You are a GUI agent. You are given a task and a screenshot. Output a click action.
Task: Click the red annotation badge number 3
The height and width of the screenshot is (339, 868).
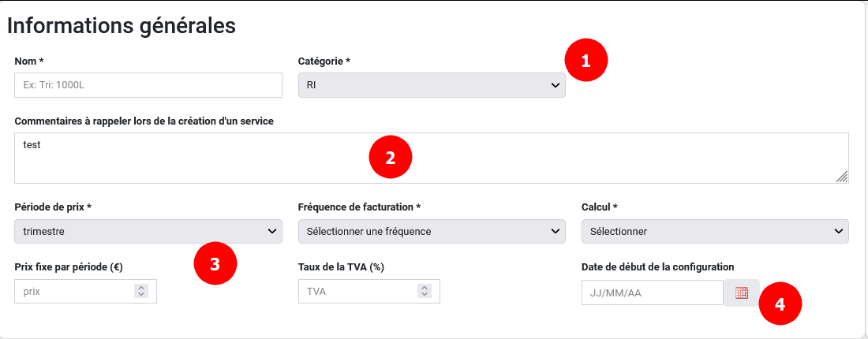(215, 264)
